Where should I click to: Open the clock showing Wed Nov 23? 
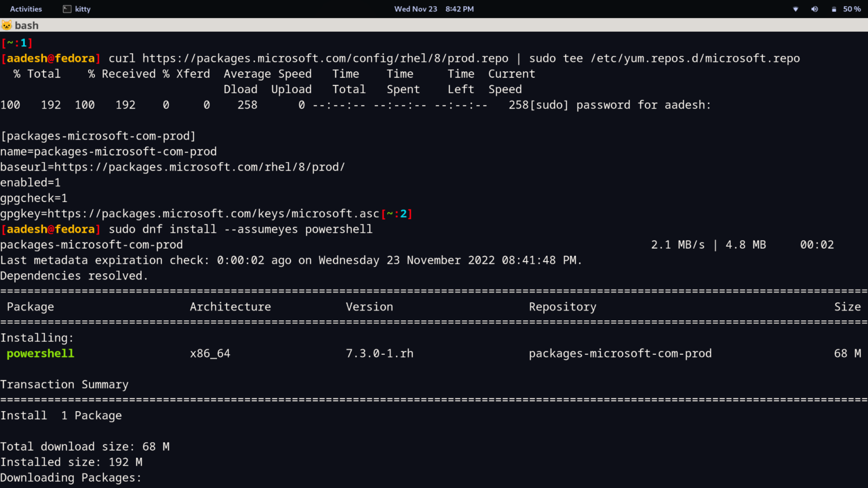[433, 9]
